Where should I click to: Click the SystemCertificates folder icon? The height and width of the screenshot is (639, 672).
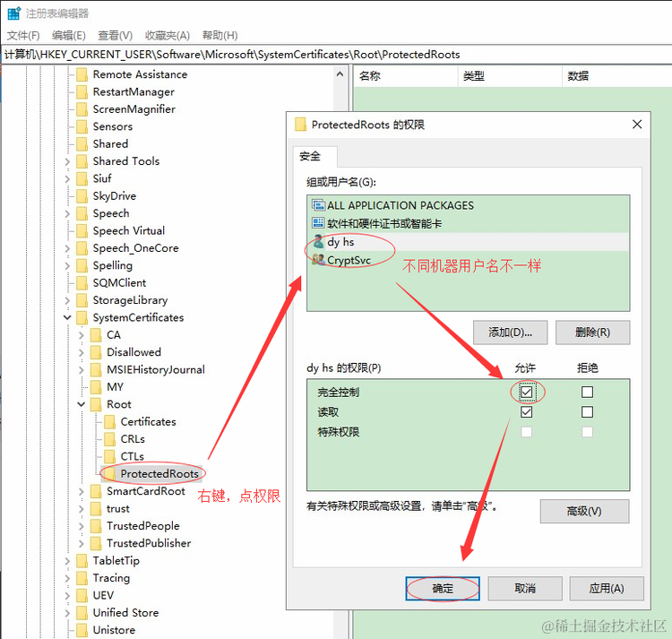82,317
